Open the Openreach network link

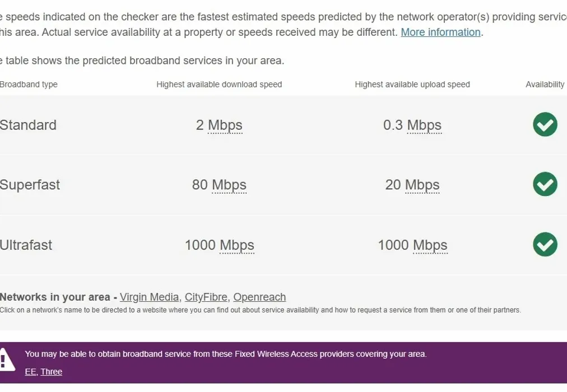click(259, 297)
